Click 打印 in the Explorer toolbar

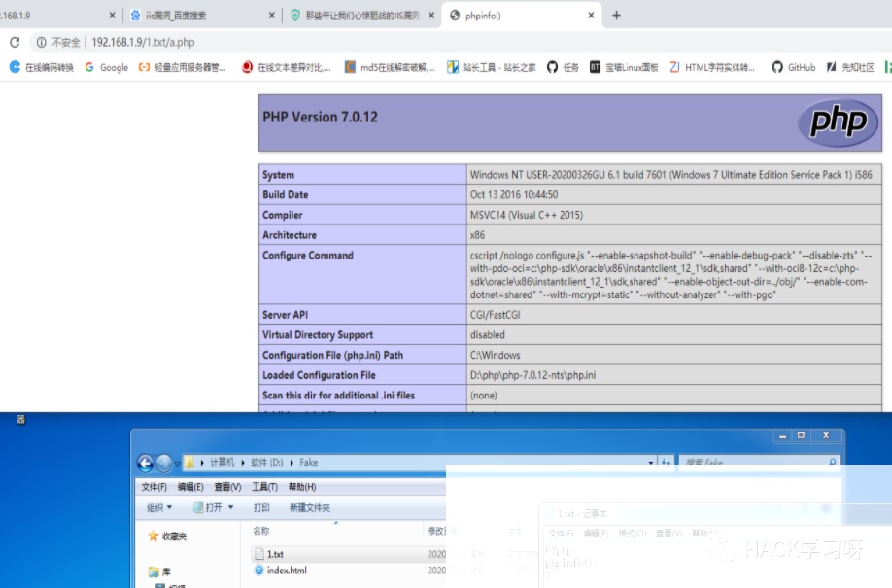pos(261,507)
